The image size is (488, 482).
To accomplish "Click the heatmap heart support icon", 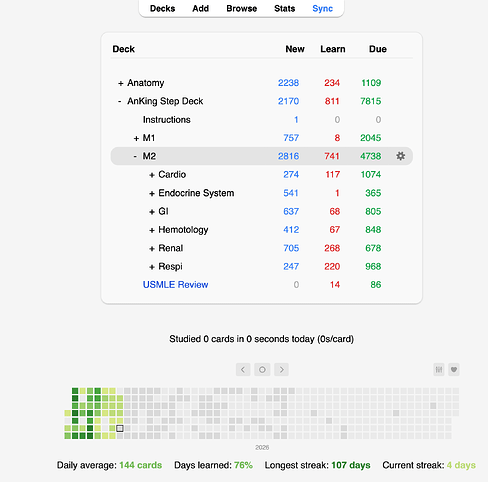I will pos(454,369).
